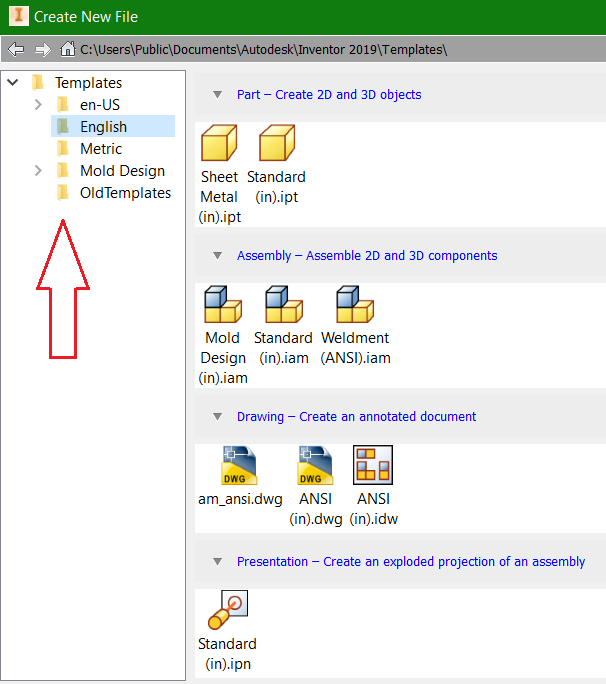Screen dimensions: 606x684
Task: Click the en-US folder icon
Action: coord(63,105)
